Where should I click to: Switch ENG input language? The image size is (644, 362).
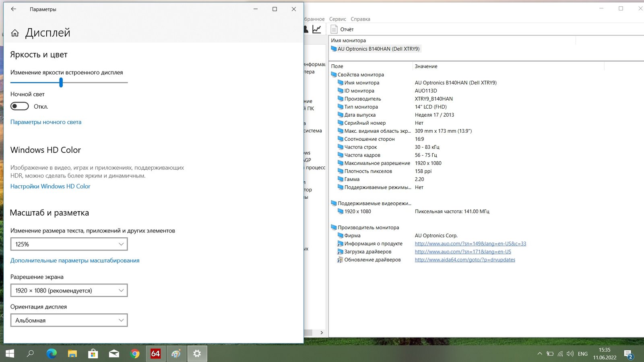pos(582,354)
